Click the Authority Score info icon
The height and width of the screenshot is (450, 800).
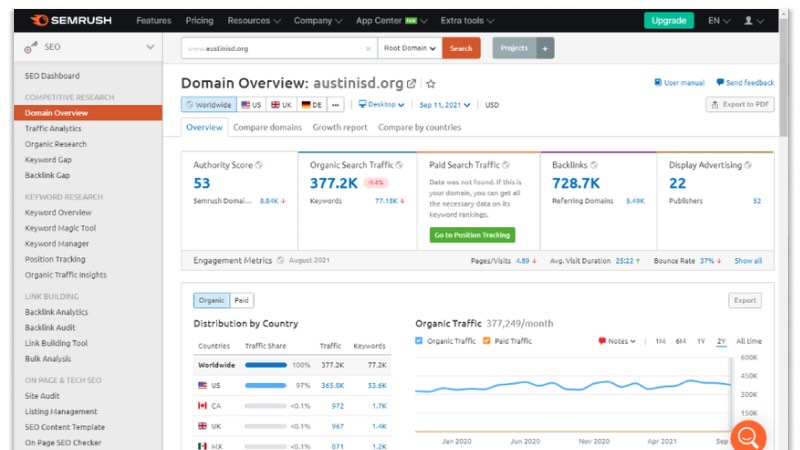pyautogui.click(x=259, y=165)
